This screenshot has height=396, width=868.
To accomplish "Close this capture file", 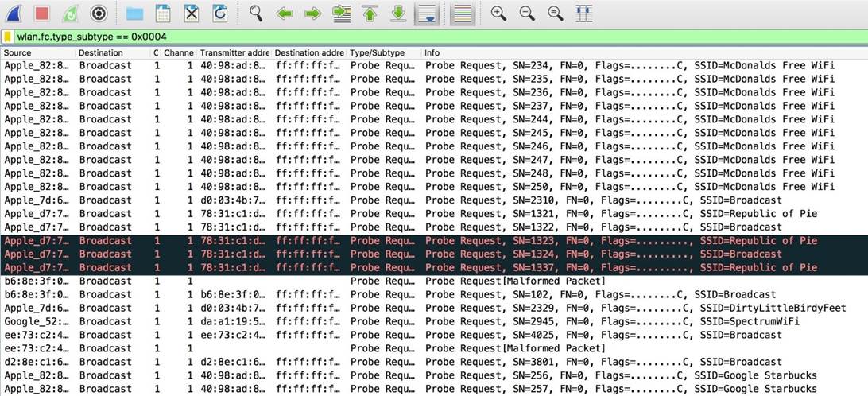I will pos(191,13).
